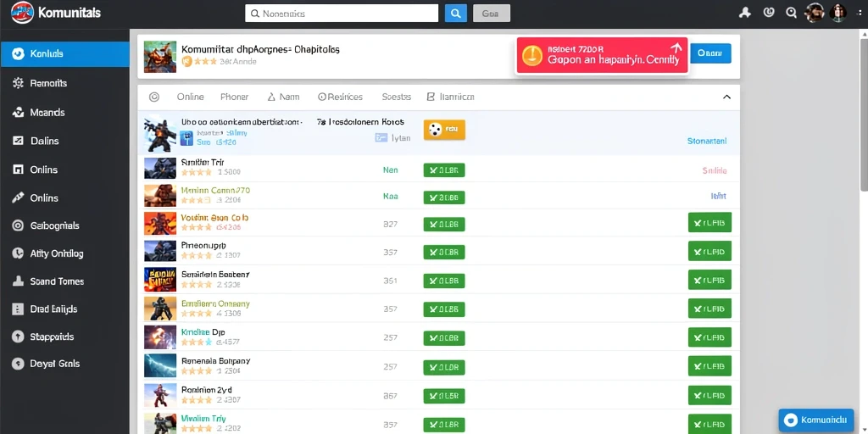Switch to the Phoner tab
Screen dimensions: 868x434
(234, 97)
